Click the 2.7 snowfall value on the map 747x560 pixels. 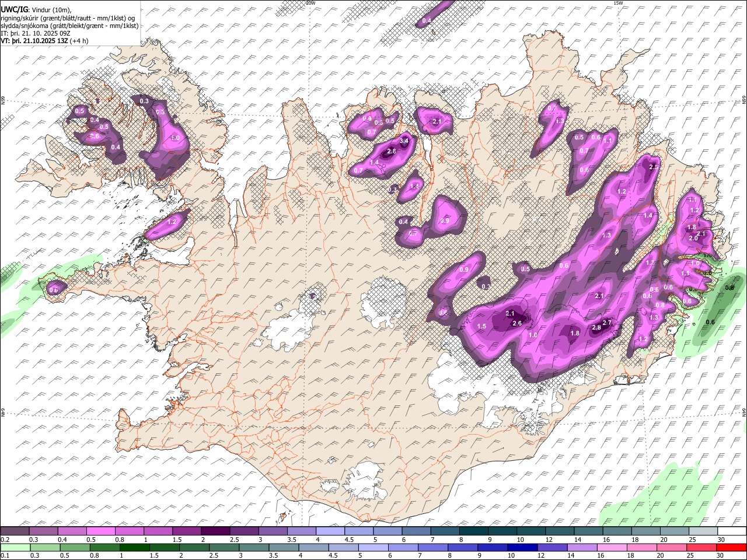point(606,323)
